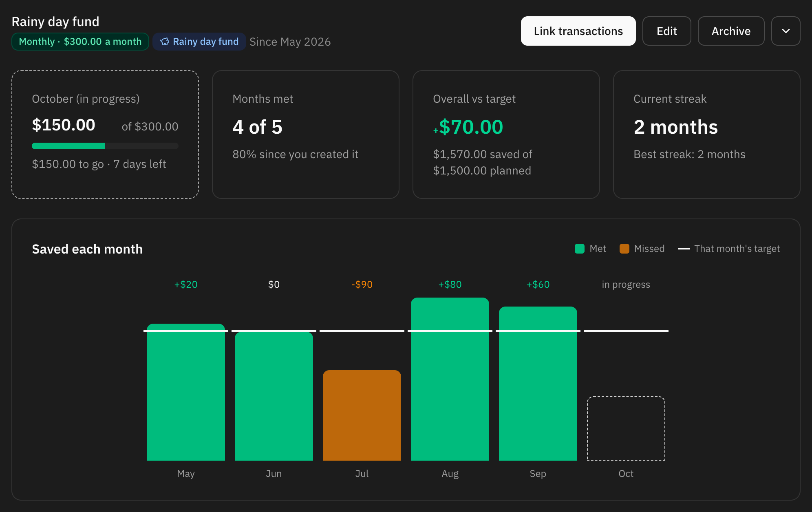This screenshot has height=512, width=812.
Task: Open Edit for Rainy day fund
Action: (x=666, y=31)
